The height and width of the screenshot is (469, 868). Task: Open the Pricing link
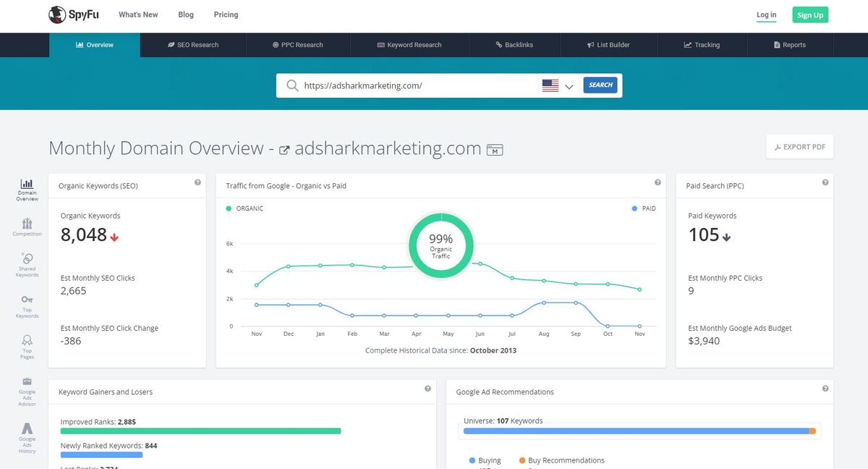click(226, 14)
